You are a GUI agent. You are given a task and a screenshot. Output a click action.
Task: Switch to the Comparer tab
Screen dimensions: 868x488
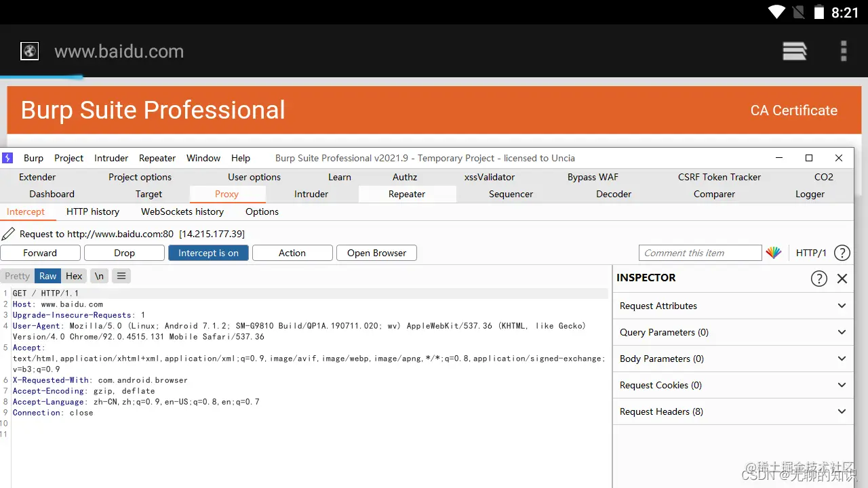714,194
